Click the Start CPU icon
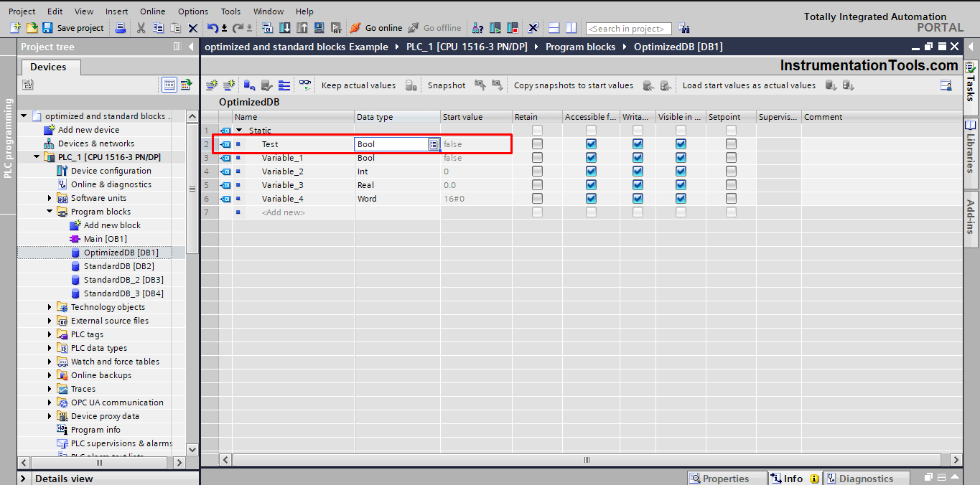Image resolution: width=980 pixels, height=485 pixels. 495,28
